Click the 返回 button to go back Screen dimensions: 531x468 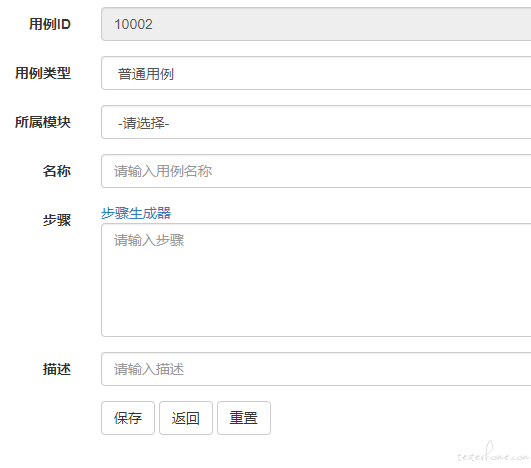186,418
